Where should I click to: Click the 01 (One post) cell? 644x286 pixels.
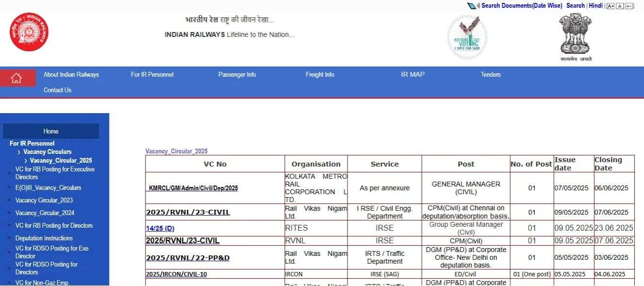click(532, 274)
